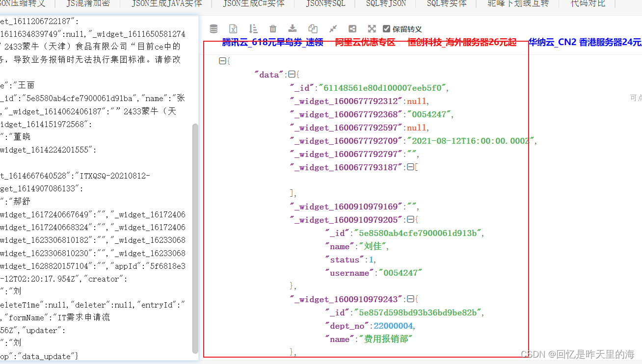Open the SQL转JSON tab

point(385,4)
